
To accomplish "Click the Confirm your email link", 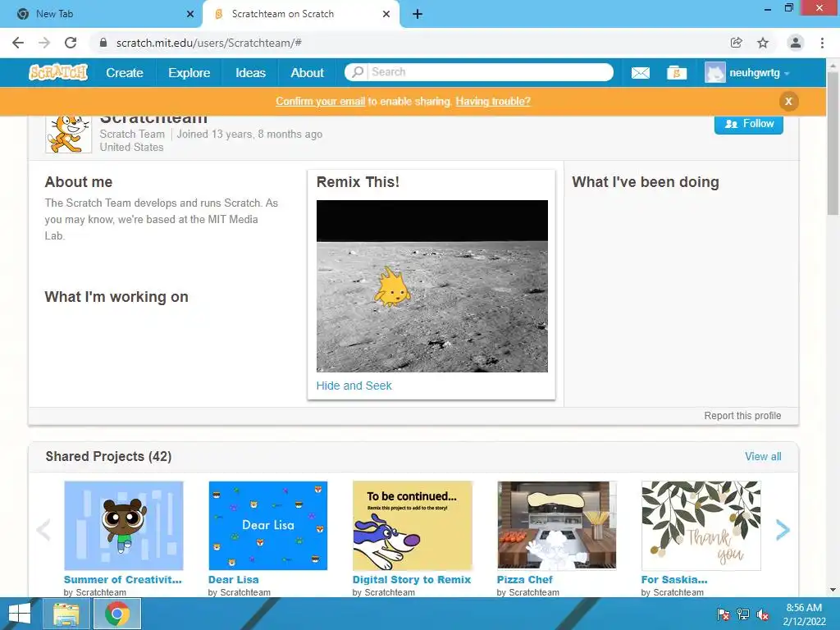I will tap(321, 101).
